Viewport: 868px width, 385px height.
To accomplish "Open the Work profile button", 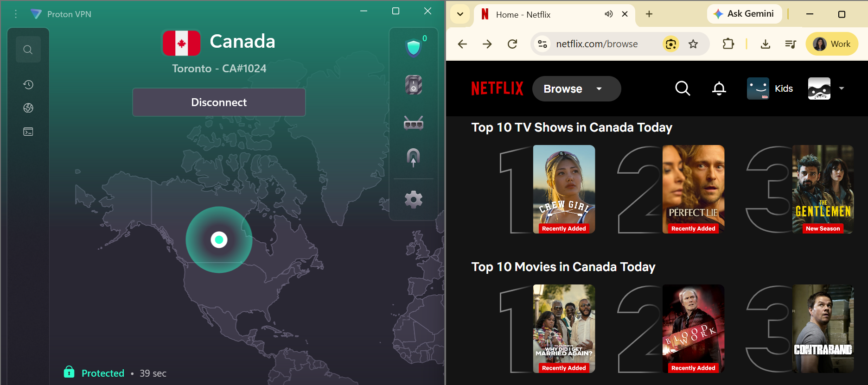I will tap(832, 44).
